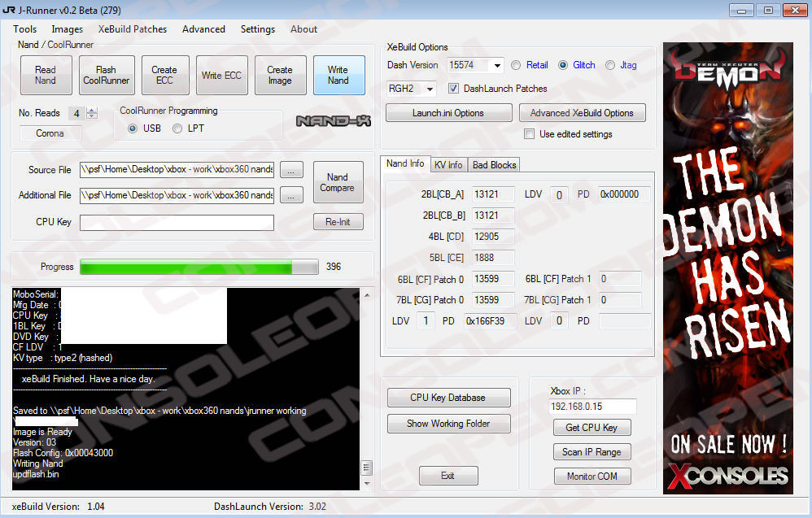Open the XeBuild Patches menu
The height and width of the screenshot is (518, 812).
point(133,29)
